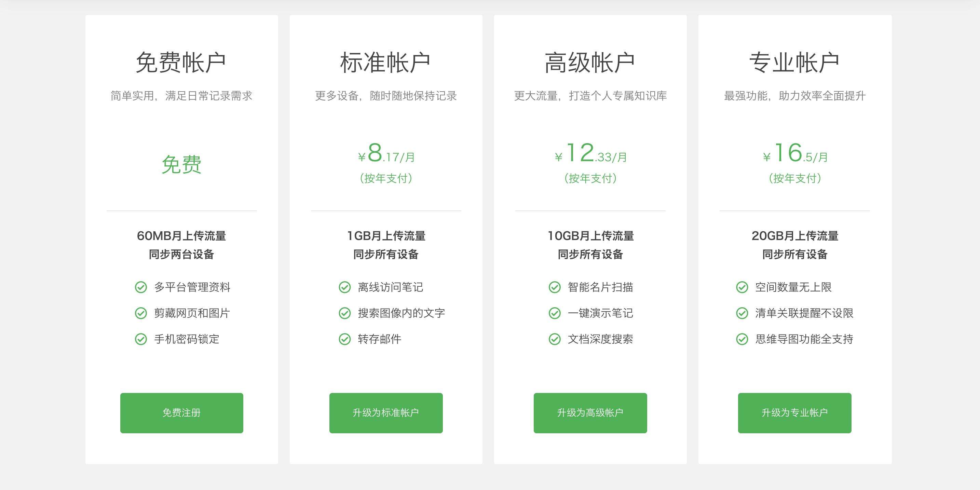Click the 清单关联提醒不设限 feature text

[804, 313]
